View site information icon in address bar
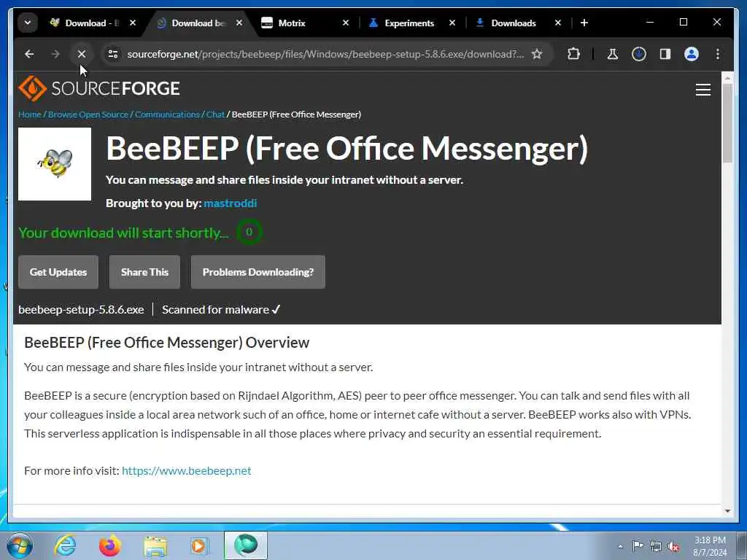Screen dimensions: 747x560 (x=113, y=54)
